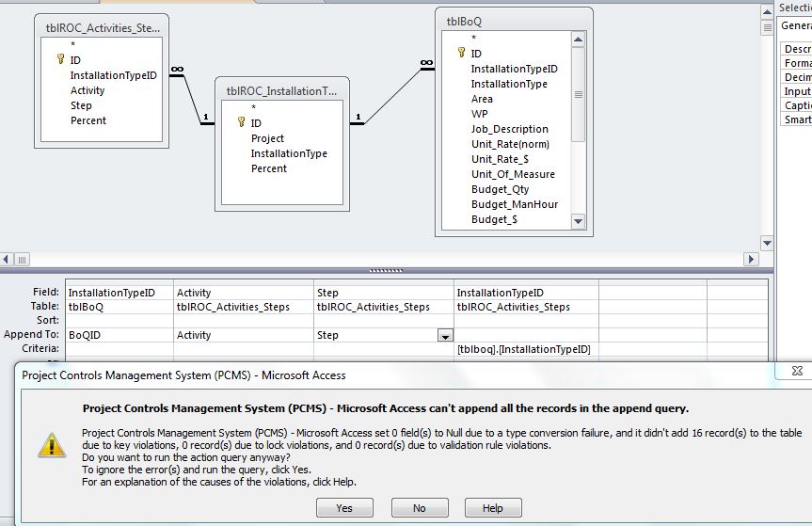Image resolution: width=812 pixels, height=526 pixels.
Task: Select primary key ID field in tblBoQ
Action: (x=476, y=54)
